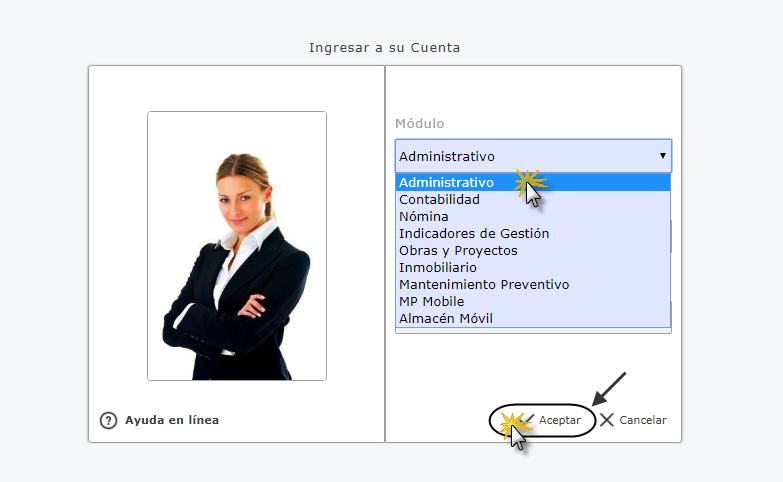
Task: Click the Aceptar checkmark icon
Action: pyautogui.click(x=528, y=420)
